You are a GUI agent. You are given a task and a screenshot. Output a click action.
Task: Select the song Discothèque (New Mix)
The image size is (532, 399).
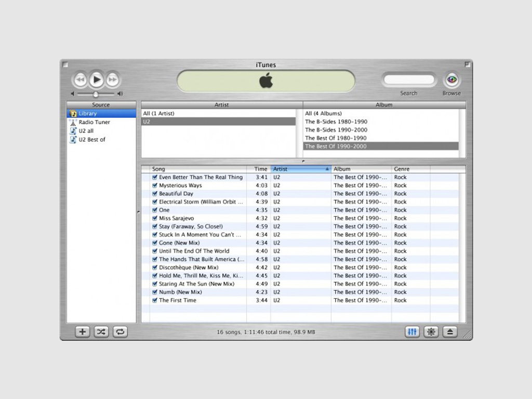click(x=189, y=268)
